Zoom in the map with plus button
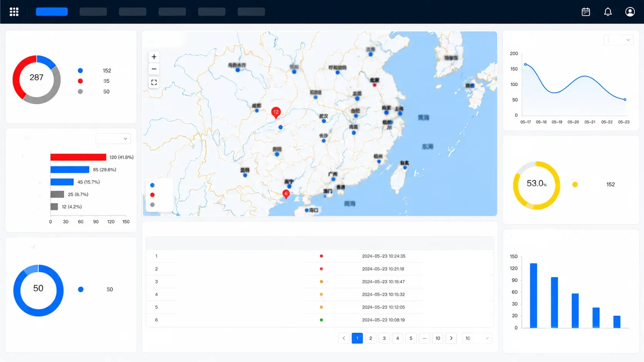 154,57
